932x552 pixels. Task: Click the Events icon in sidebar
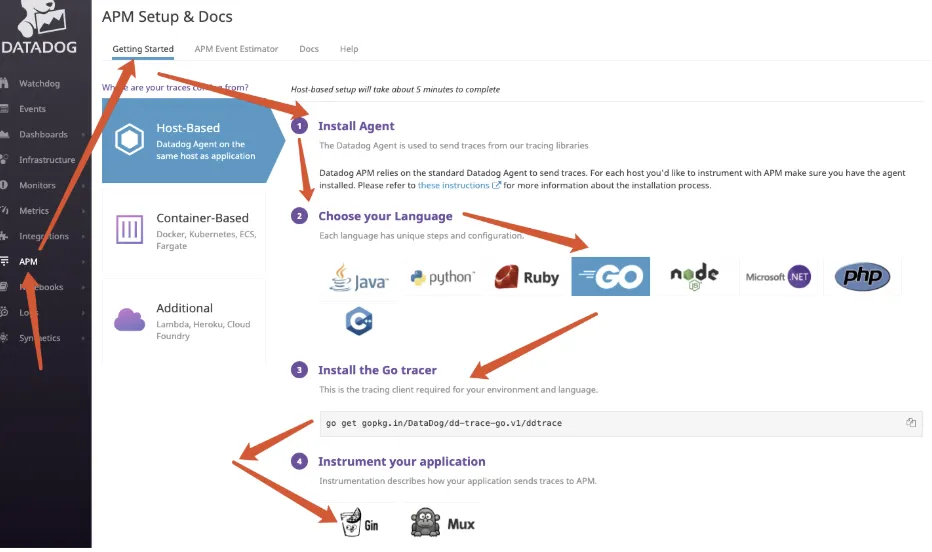click(x=4, y=109)
